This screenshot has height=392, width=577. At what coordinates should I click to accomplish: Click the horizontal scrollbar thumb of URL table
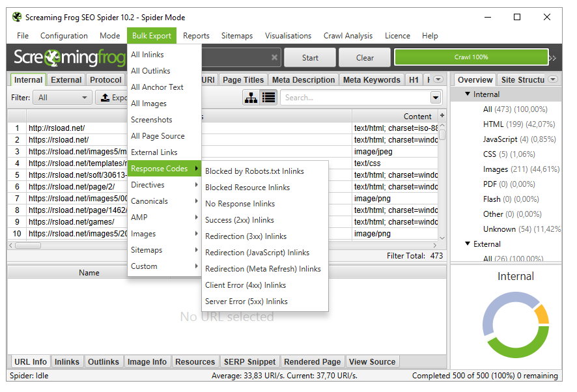(28, 245)
